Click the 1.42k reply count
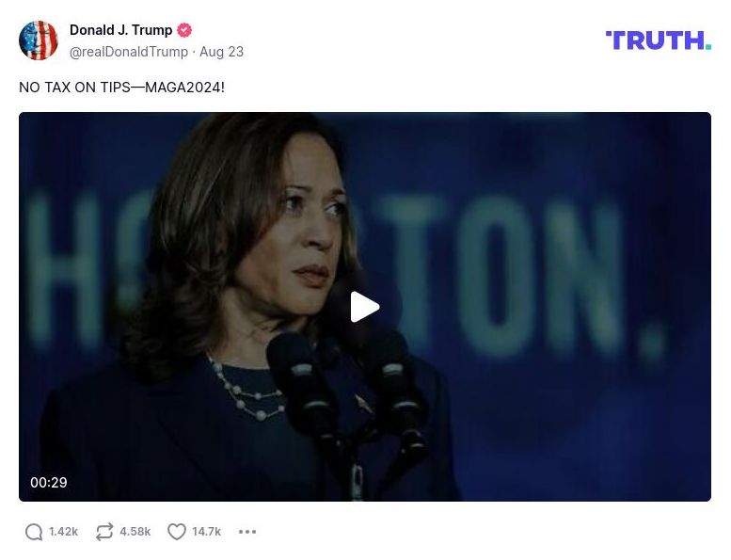Image resolution: width=731 pixels, height=560 pixels. (63, 532)
